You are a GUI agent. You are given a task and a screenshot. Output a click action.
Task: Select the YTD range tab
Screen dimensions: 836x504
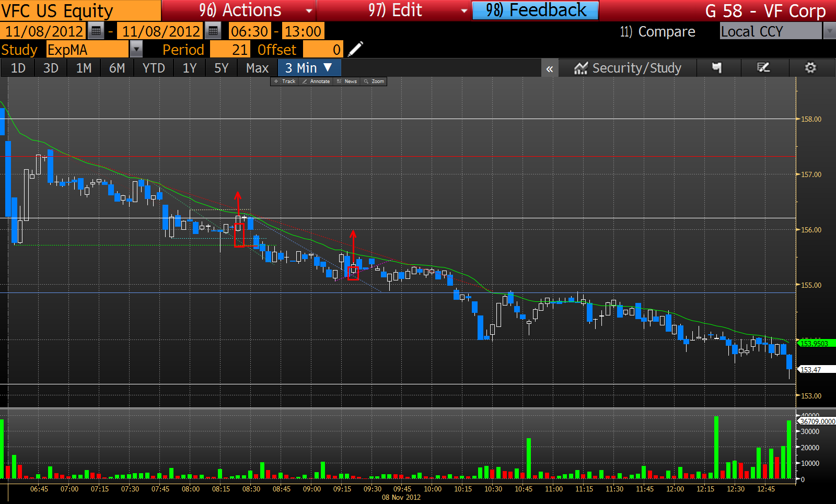coord(154,68)
